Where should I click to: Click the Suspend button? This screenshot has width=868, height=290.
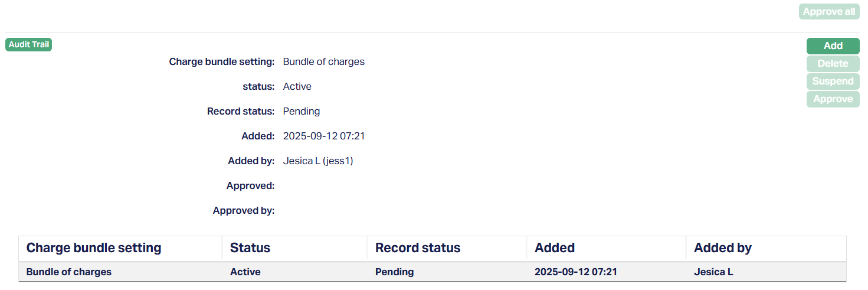coord(833,82)
